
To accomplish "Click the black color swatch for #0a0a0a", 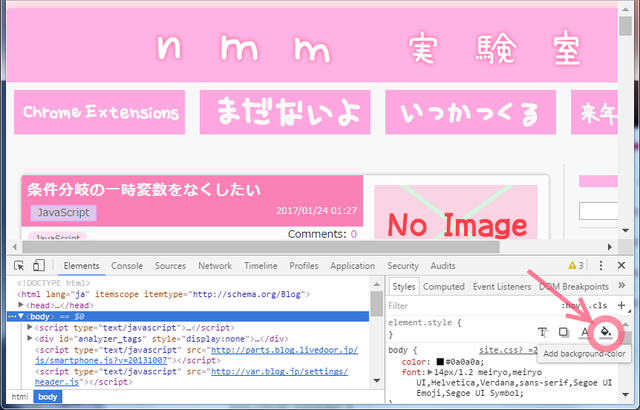I will click(x=440, y=362).
